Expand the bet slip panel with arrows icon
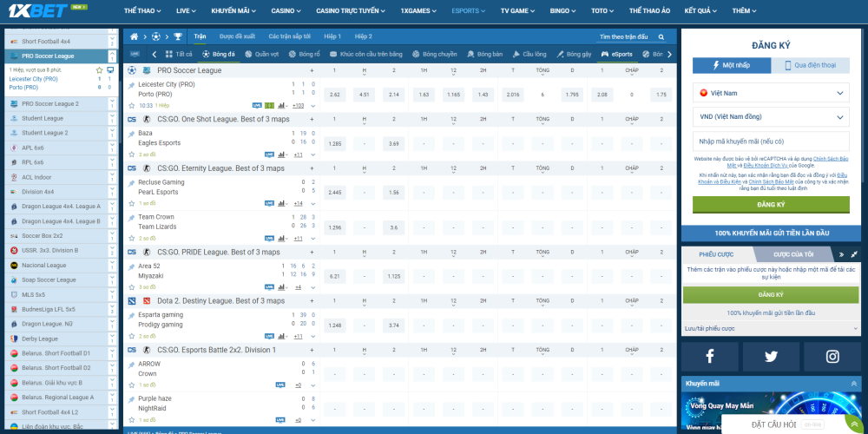 click(x=855, y=254)
